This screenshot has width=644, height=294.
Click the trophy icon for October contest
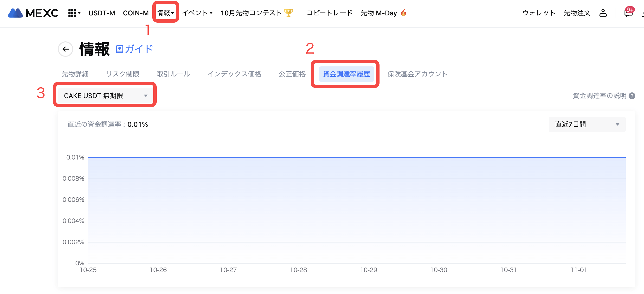click(289, 13)
